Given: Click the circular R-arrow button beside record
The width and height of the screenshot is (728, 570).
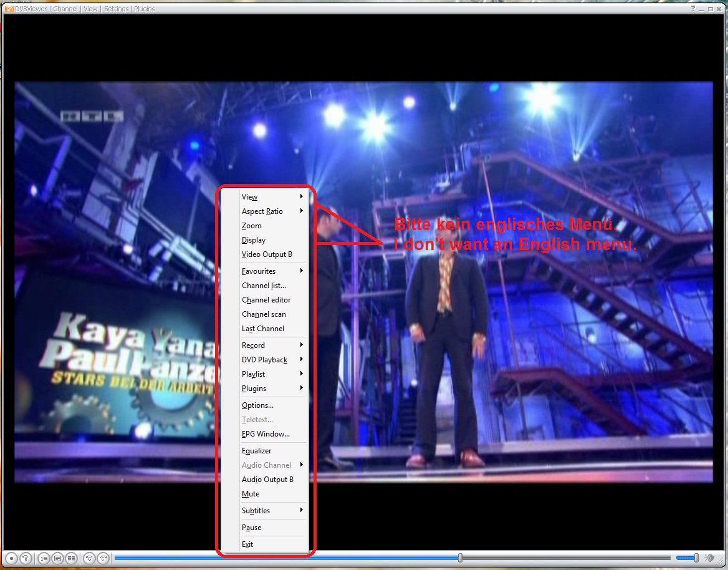Looking at the screenshot, I should coord(26,558).
